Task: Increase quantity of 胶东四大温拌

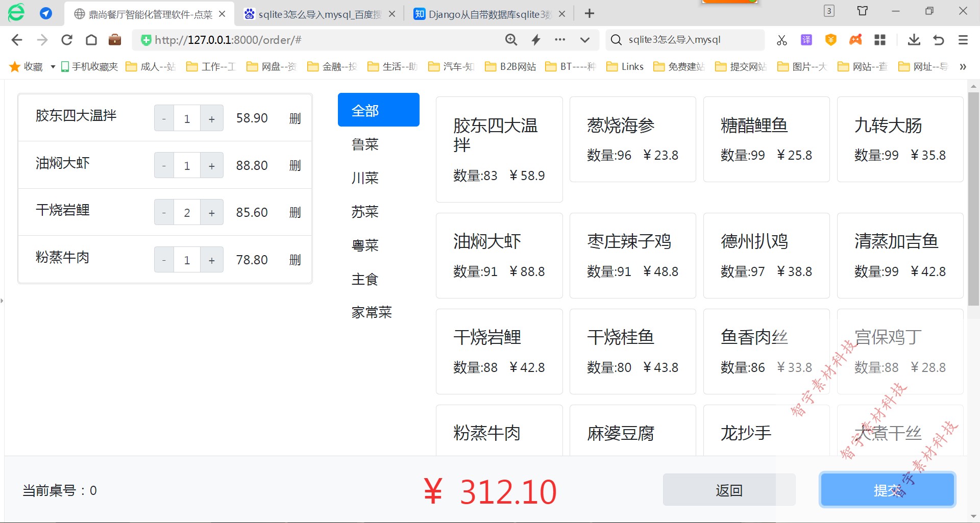Action: 212,118
